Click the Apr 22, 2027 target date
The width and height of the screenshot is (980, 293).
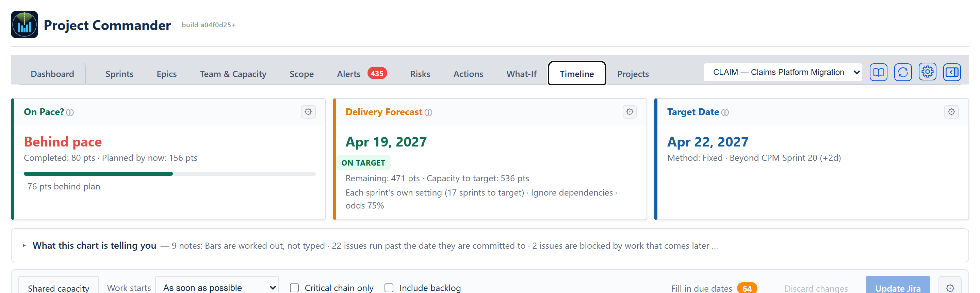[708, 142]
